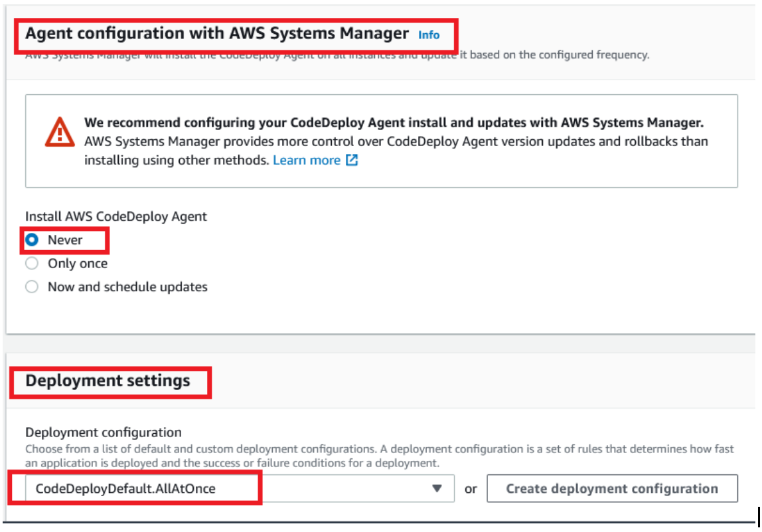Select the Never radio button
Image resolution: width=762 pixels, height=532 pixels.
pyautogui.click(x=32, y=239)
